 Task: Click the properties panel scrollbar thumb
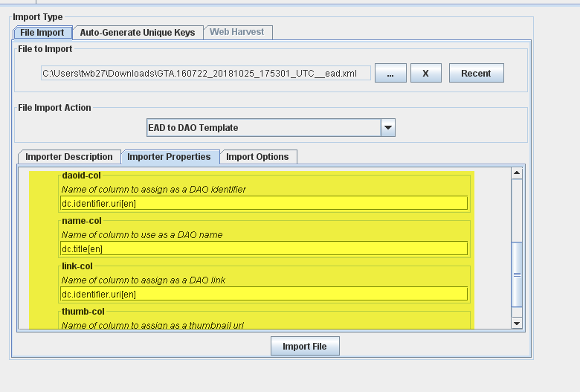coord(517,274)
